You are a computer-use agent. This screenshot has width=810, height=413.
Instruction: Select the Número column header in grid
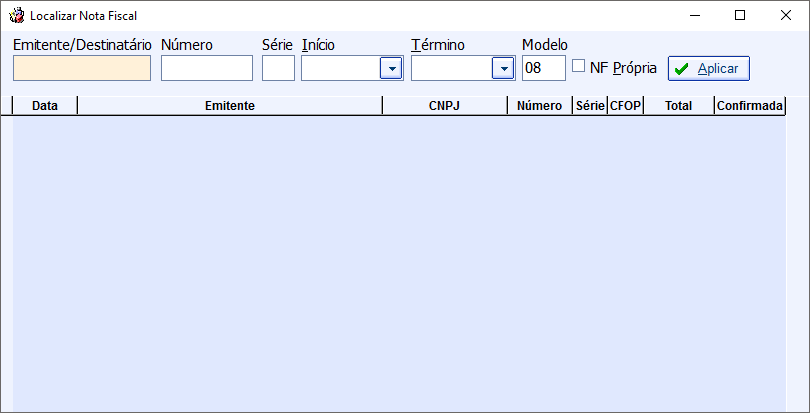[x=540, y=105]
